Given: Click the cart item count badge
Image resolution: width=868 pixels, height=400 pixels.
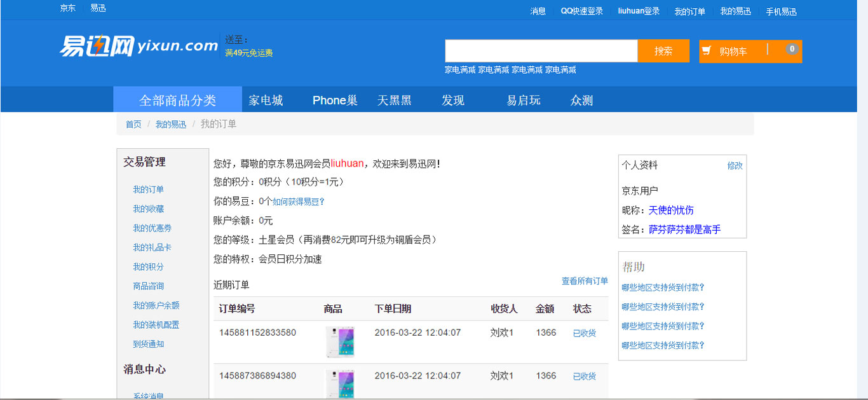Looking at the screenshot, I should point(792,49).
